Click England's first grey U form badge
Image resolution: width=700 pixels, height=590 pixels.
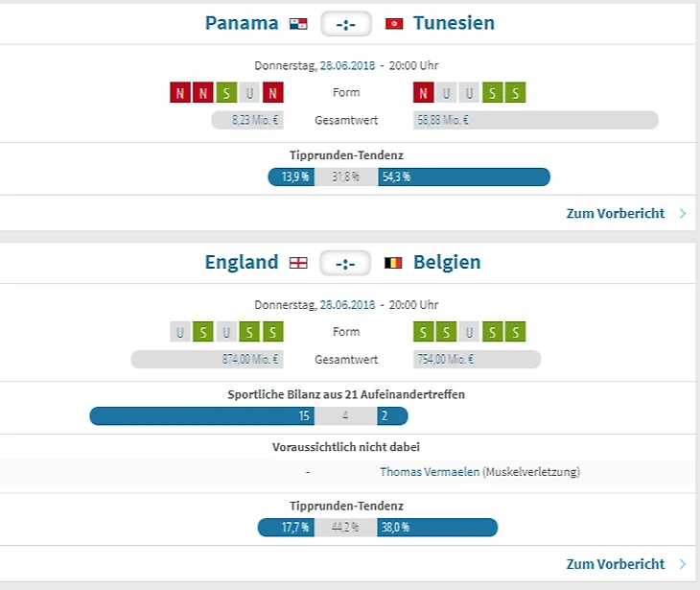coord(180,332)
